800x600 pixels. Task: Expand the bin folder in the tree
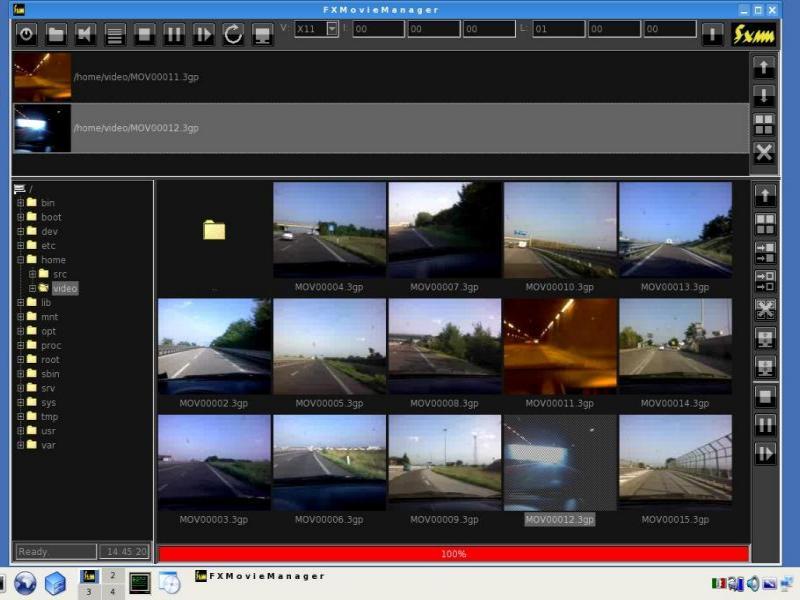pos(20,203)
